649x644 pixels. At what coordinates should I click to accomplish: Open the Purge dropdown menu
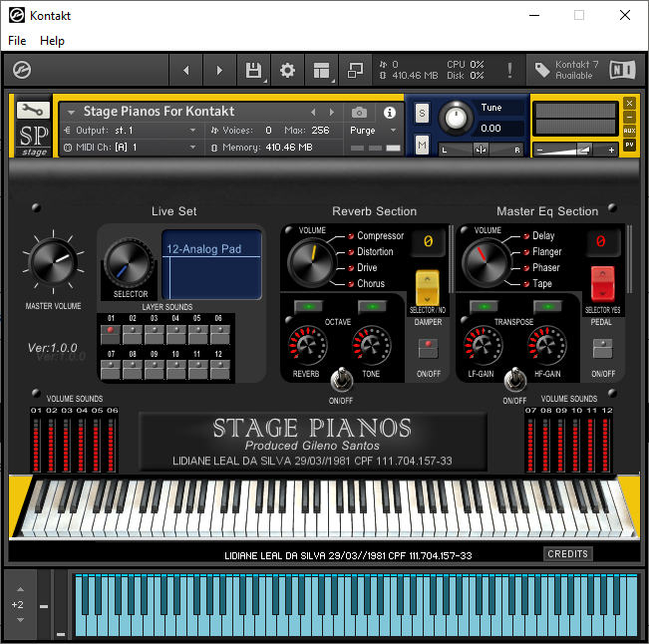373,131
